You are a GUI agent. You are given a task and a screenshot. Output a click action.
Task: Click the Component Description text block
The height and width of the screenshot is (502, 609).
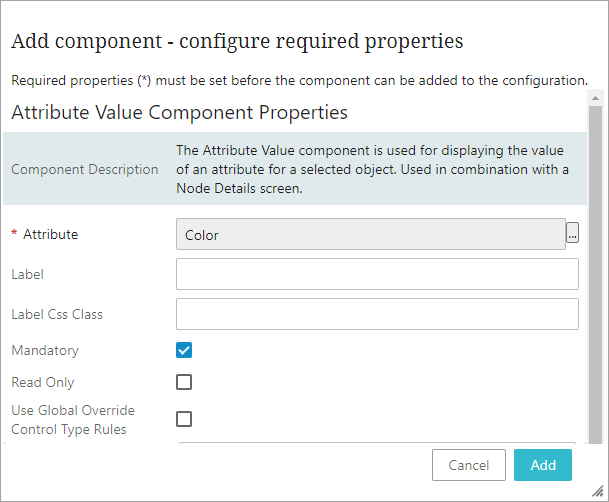click(372, 169)
